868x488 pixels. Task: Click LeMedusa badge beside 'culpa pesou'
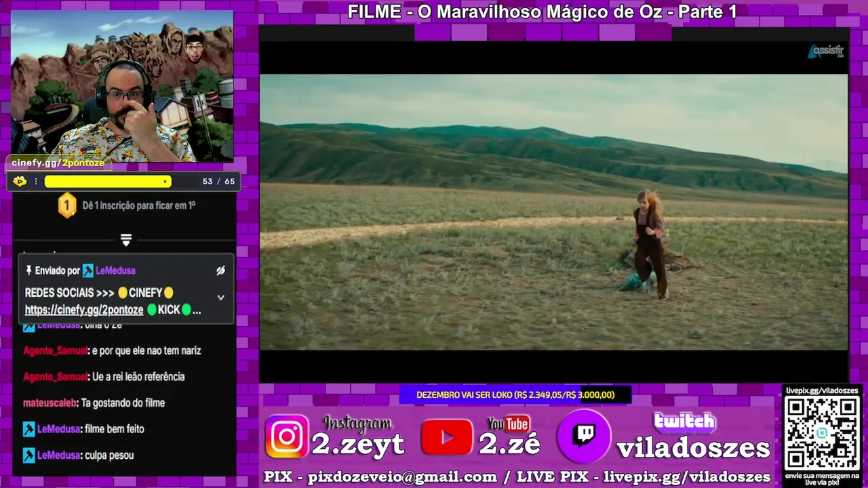click(28, 455)
